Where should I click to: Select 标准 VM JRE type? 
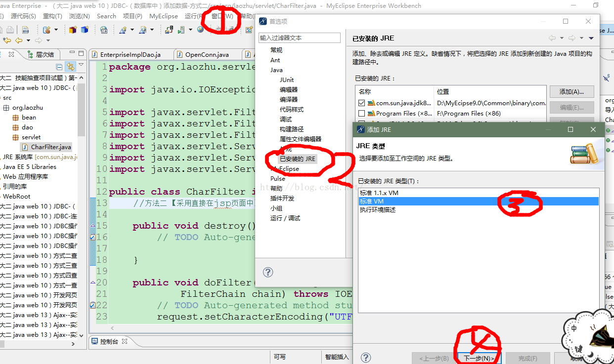point(478,201)
